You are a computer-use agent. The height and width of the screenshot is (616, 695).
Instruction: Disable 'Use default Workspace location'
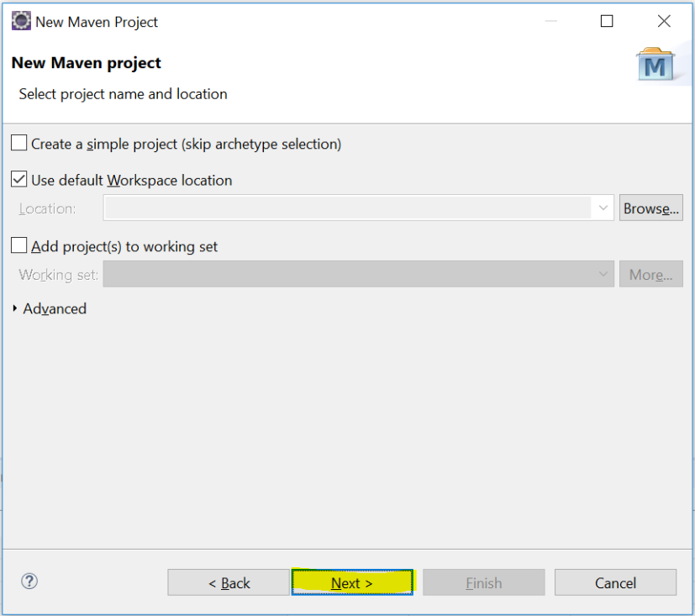[18, 179]
